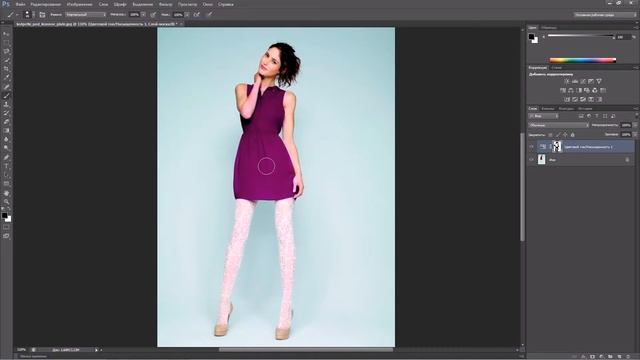Add a Brightness/Contrast adjustment
The image size is (640, 360).
[567, 82]
